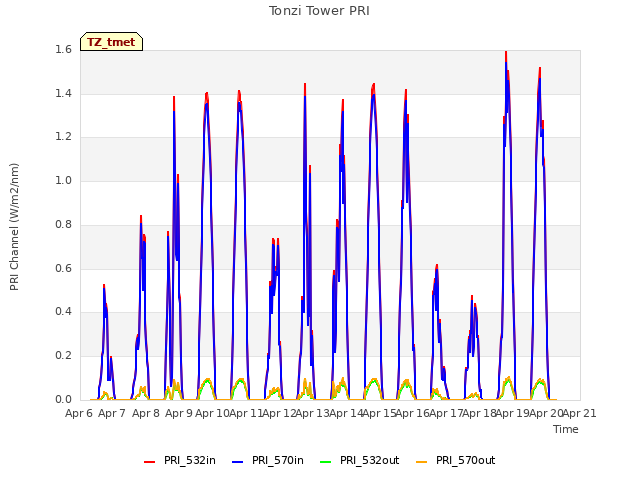This screenshot has width=640, height=480.
Task: Click the y-axis label PRI Channel (W/m2/nm)
Action: tap(14, 227)
